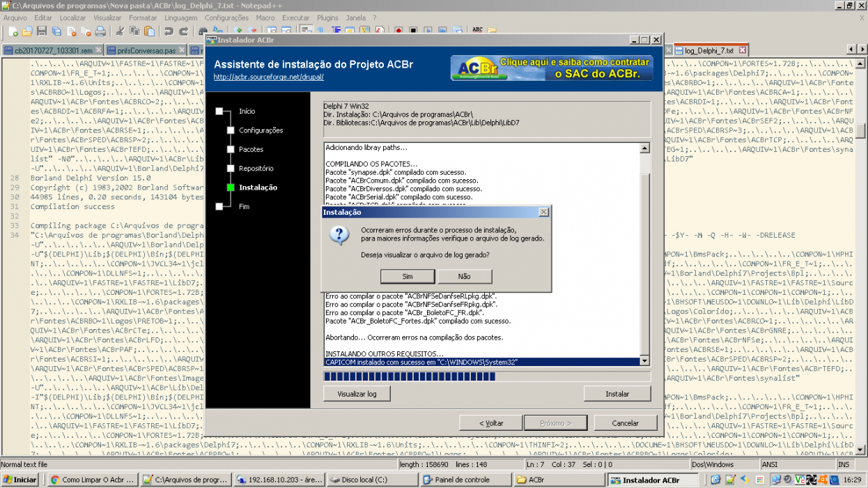This screenshot has width=868, height=488.
Task: Open the Linguagem menu
Action: point(180,17)
